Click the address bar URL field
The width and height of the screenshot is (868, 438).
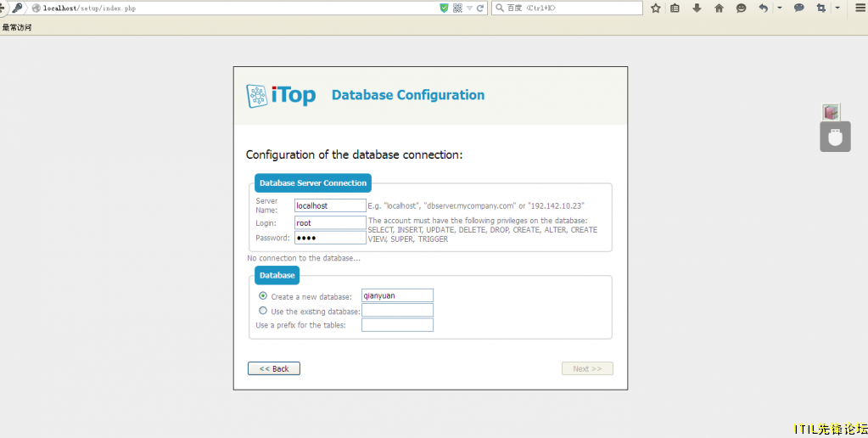[238, 8]
